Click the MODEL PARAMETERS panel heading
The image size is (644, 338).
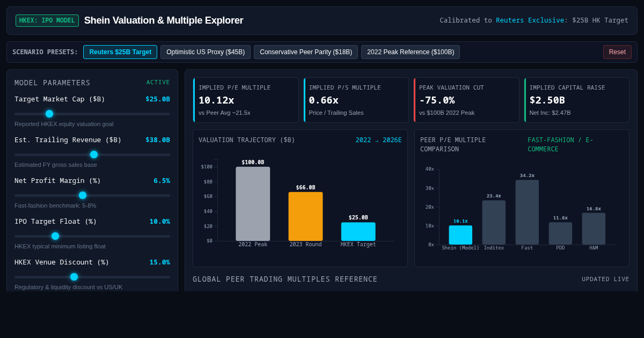point(53,83)
